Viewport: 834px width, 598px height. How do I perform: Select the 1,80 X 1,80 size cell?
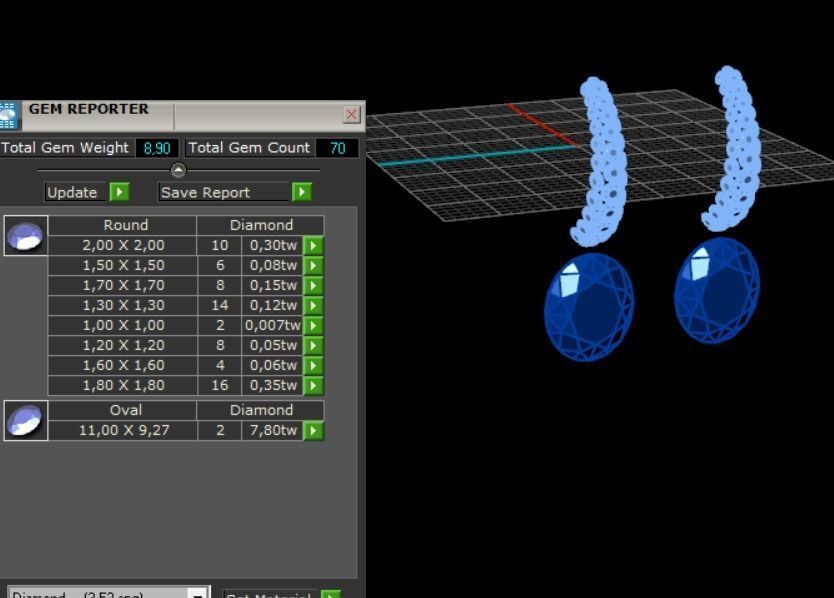123,386
